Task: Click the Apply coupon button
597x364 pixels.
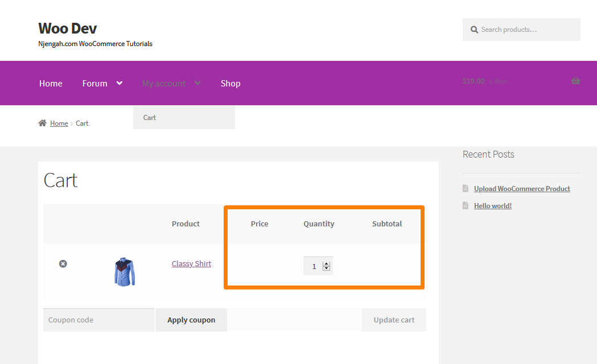Action: click(191, 320)
